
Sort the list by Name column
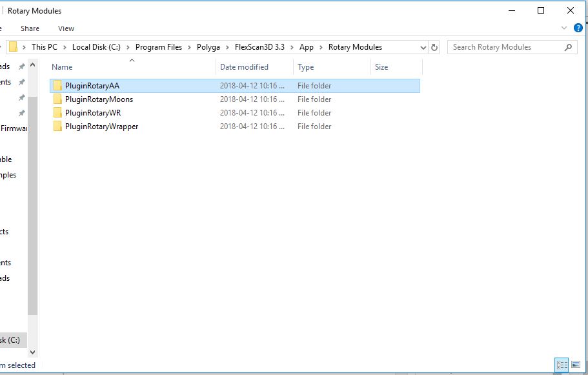tap(62, 67)
